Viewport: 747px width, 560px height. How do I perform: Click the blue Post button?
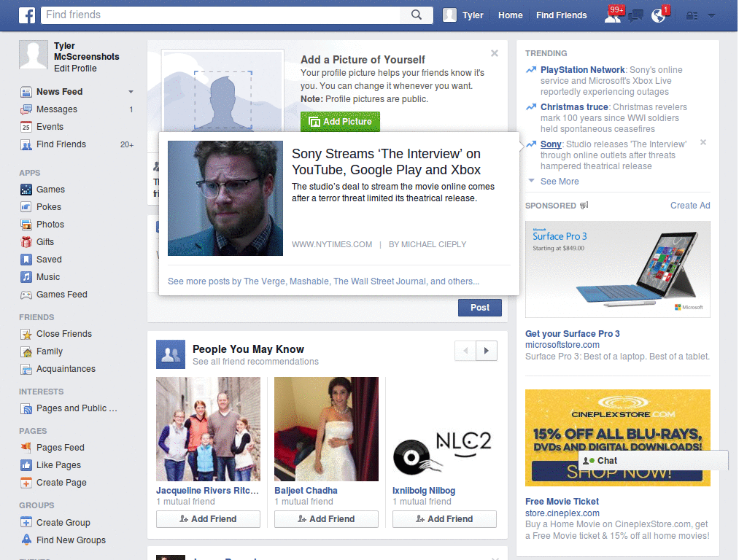(480, 308)
